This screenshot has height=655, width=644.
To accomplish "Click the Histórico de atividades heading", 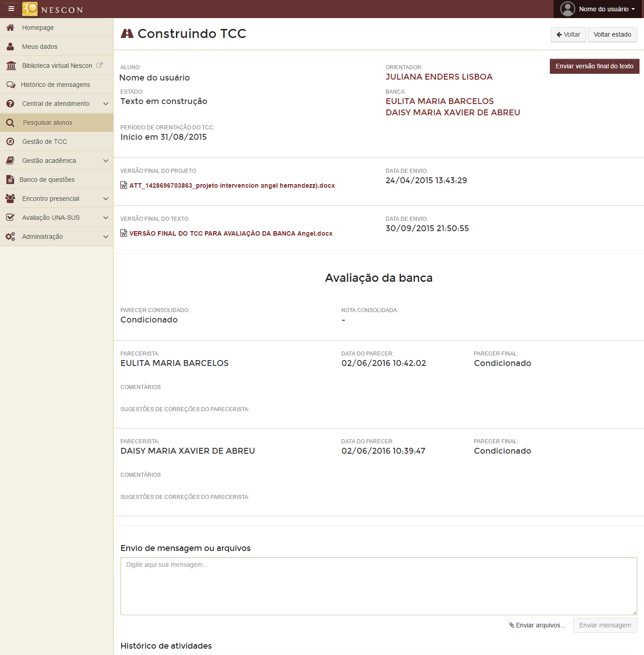I will click(x=166, y=646).
